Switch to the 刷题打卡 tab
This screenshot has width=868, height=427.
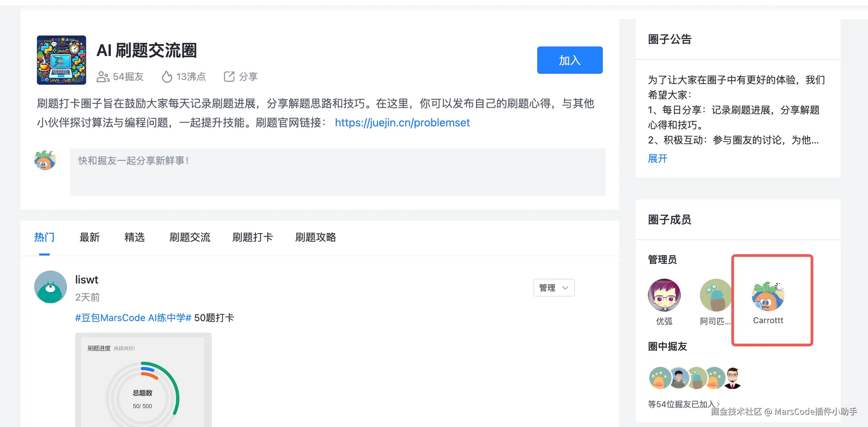coord(253,237)
